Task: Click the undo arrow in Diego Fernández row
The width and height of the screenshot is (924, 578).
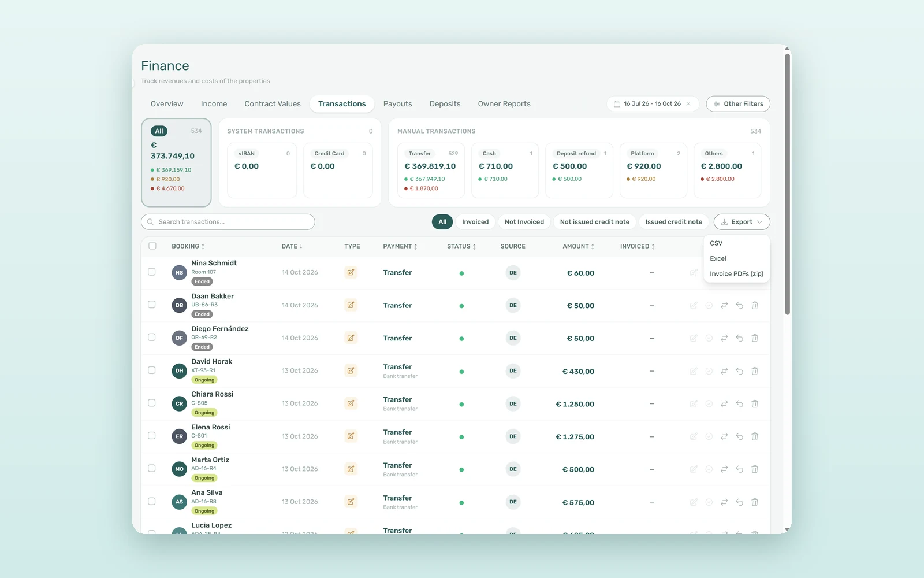Action: point(739,338)
